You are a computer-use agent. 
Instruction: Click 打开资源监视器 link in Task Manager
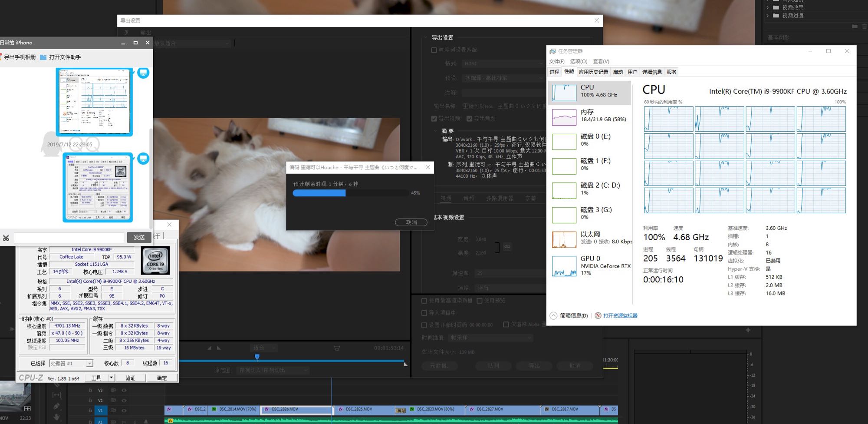click(x=620, y=316)
